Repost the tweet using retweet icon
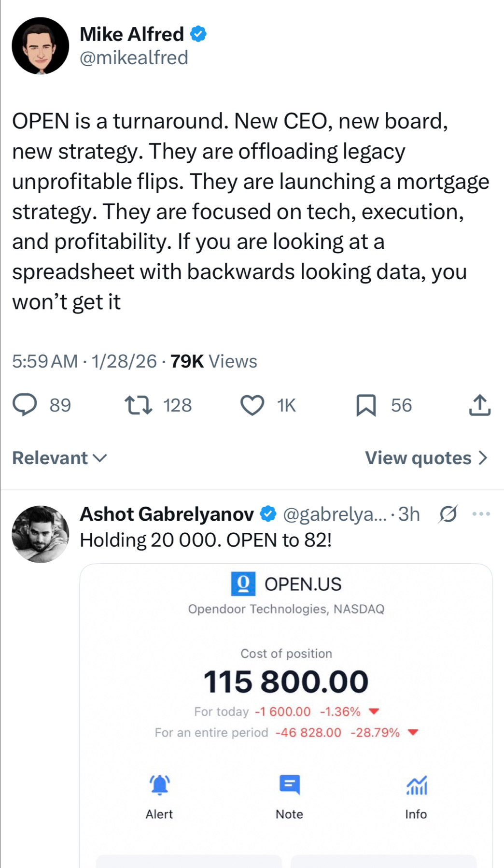 click(x=139, y=405)
